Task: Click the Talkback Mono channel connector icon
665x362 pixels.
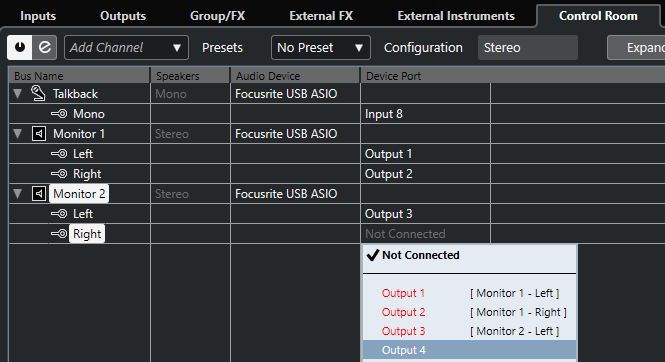Action: 59,114
